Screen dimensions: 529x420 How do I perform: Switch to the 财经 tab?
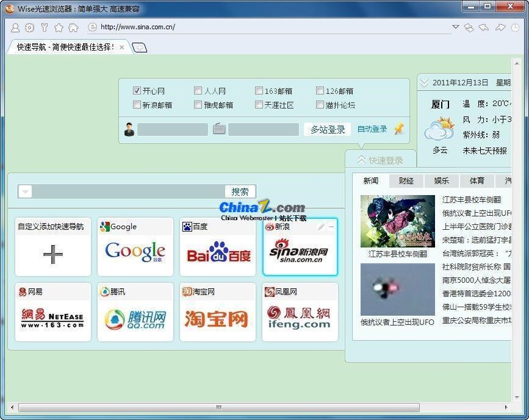click(406, 181)
